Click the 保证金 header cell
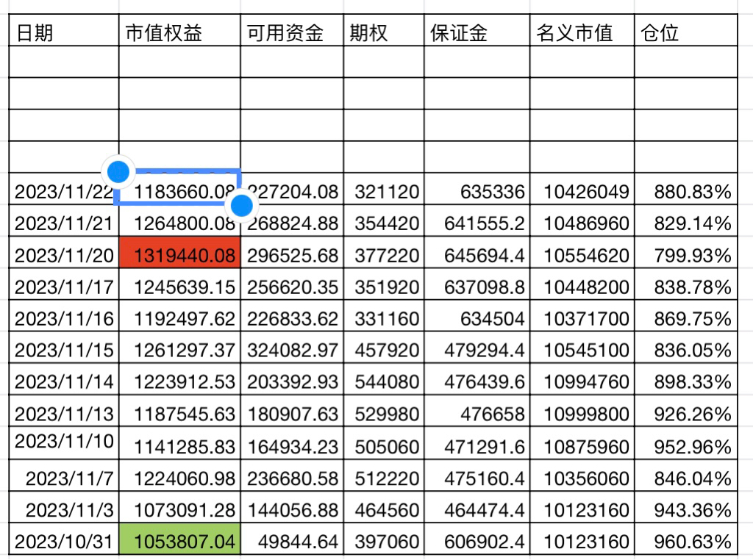This screenshot has height=560, width=753. tap(477, 33)
